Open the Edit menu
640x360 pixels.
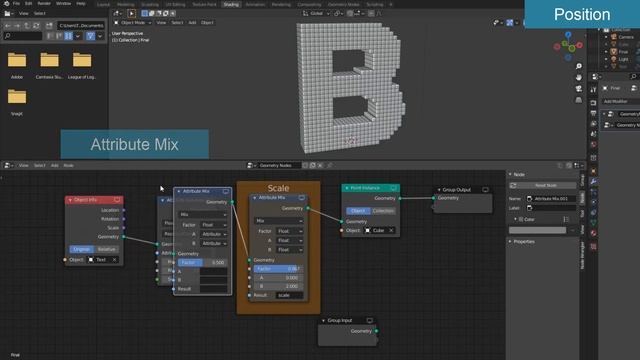pos(29,3)
